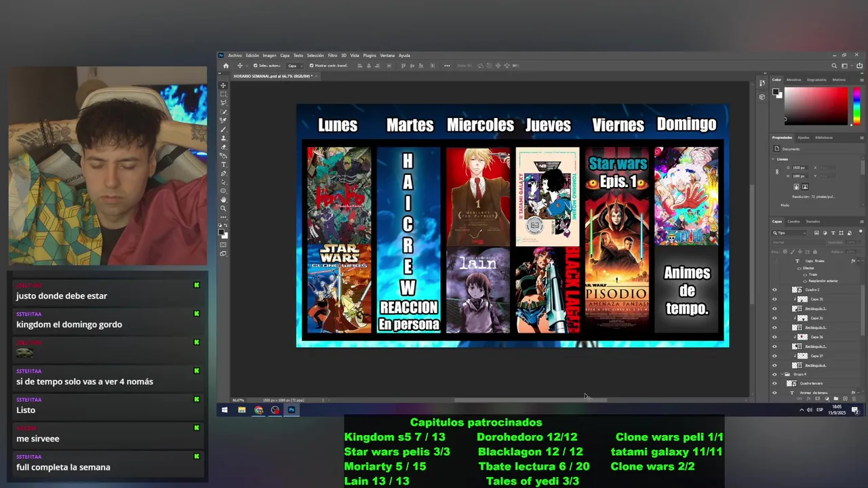
Task: Switch to the Muestras tab
Action: [x=793, y=80]
